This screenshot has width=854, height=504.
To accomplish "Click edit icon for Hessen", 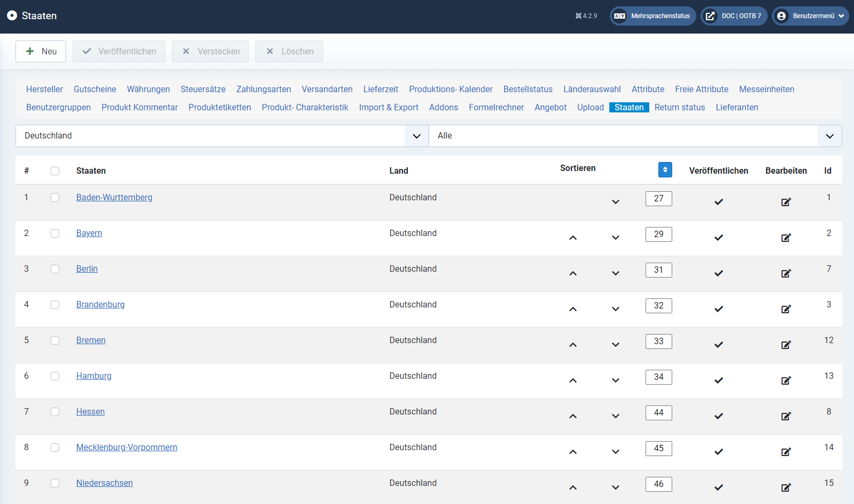I will (786, 416).
